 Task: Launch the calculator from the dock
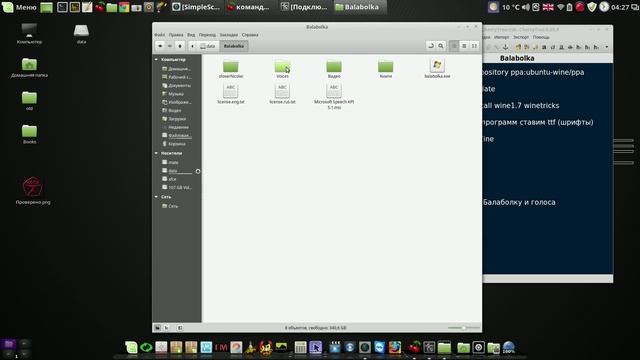pos(300,347)
